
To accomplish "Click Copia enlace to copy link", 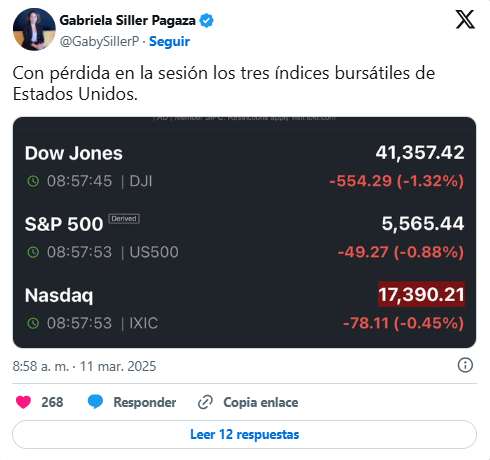I will 261,402.
